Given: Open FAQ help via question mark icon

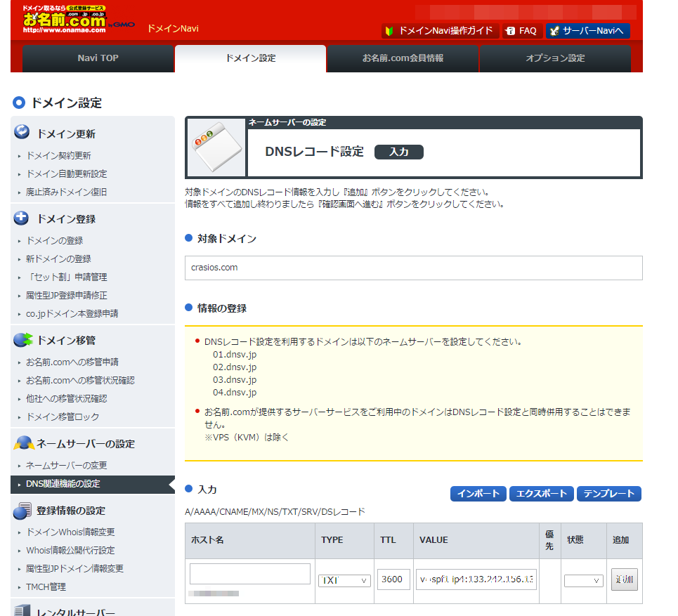Looking at the screenshot, I should (x=511, y=30).
